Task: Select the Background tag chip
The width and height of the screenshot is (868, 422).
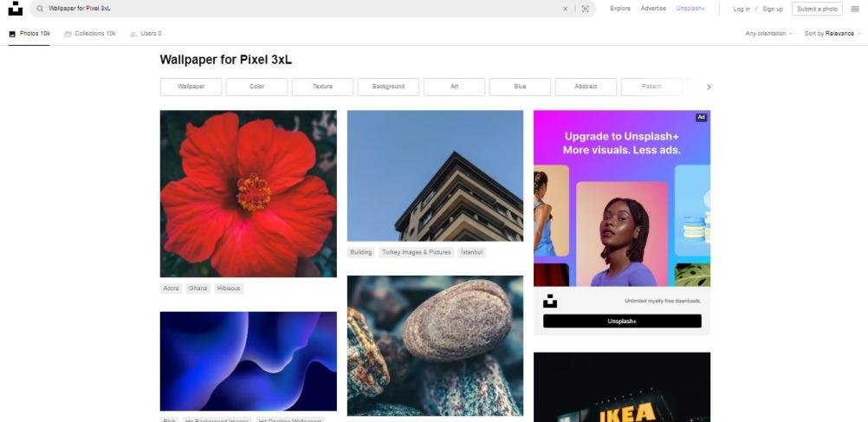Action: pyautogui.click(x=389, y=87)
